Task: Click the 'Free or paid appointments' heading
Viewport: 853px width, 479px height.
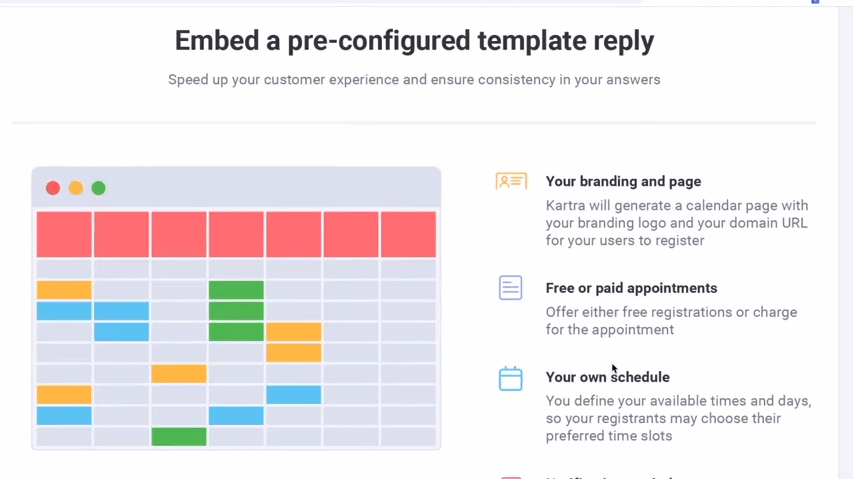Action: point(632,288)
